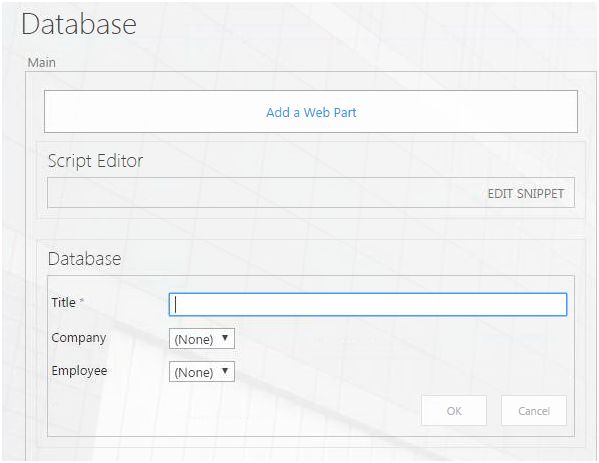This screenshot has width=599, height=463.
Task: Click the Main zone label
Action: tap(42, 62)
